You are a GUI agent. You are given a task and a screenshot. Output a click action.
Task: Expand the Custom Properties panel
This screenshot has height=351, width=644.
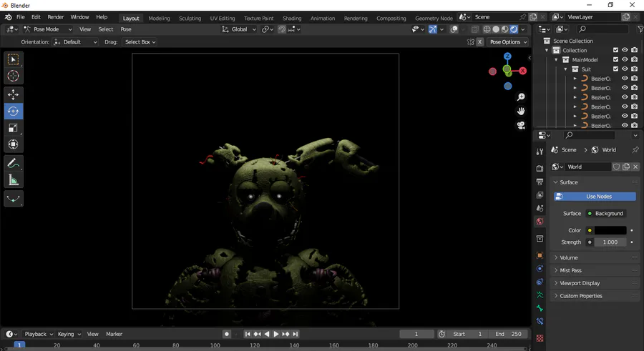coord(595,296)
